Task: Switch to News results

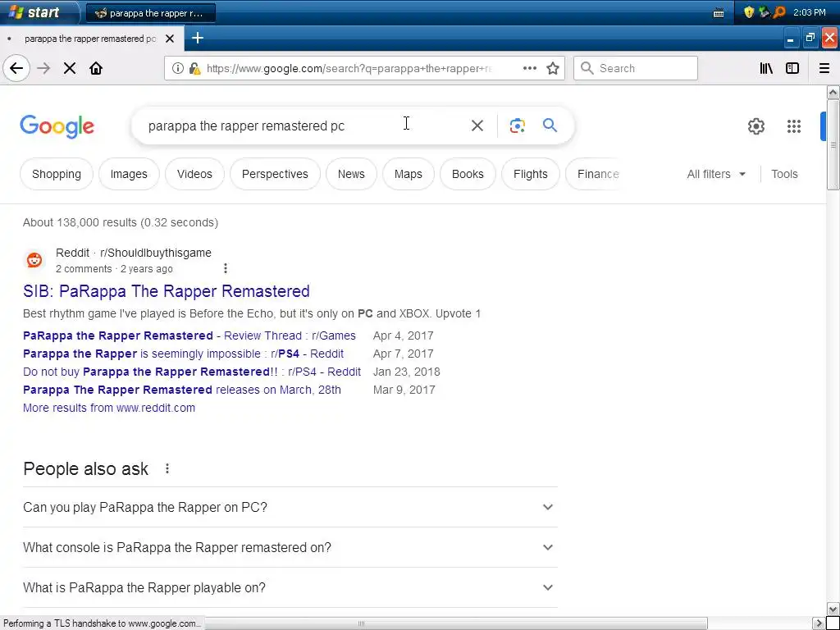Action: point(351,174)
